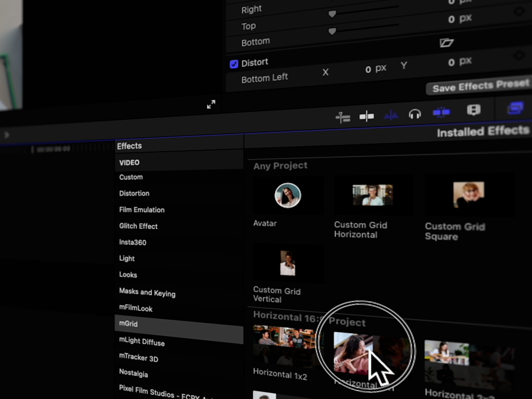This screenshot has width=532, height=399.
Task: Select the Avatar effect thumbnail
Action: pos(287,195)
